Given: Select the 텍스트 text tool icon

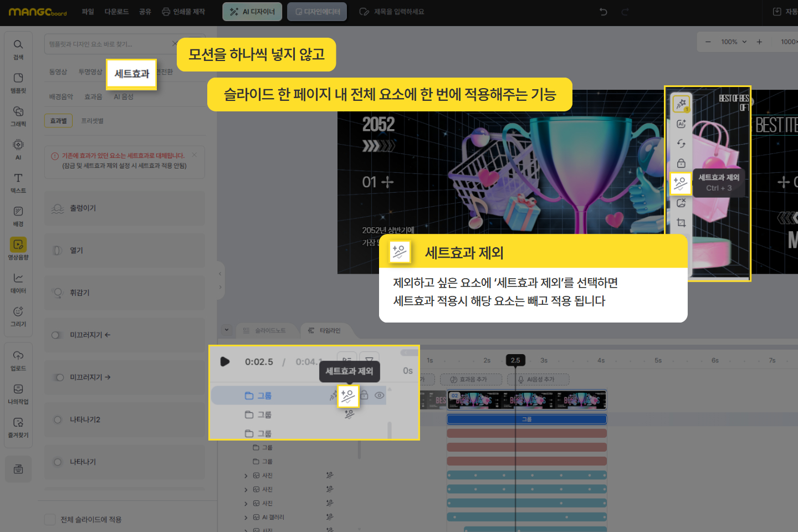Looking at the screenshot, I should point(18,182).
